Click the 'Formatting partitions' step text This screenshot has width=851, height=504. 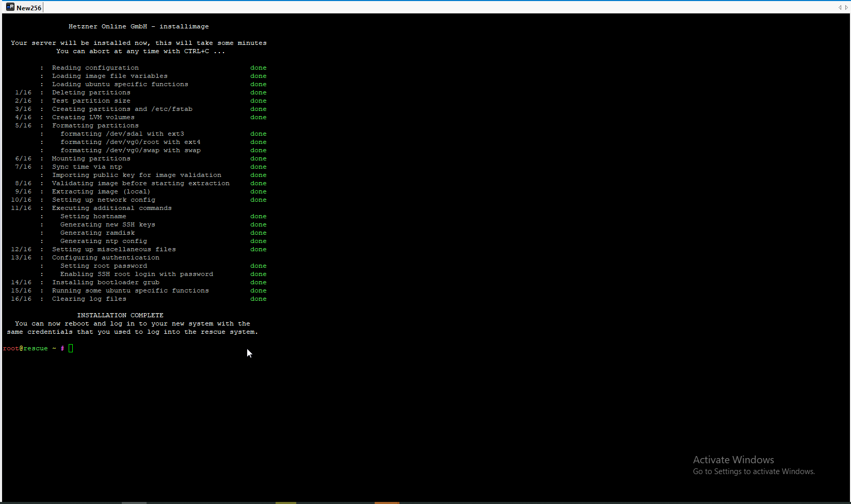tap(95, 125)
